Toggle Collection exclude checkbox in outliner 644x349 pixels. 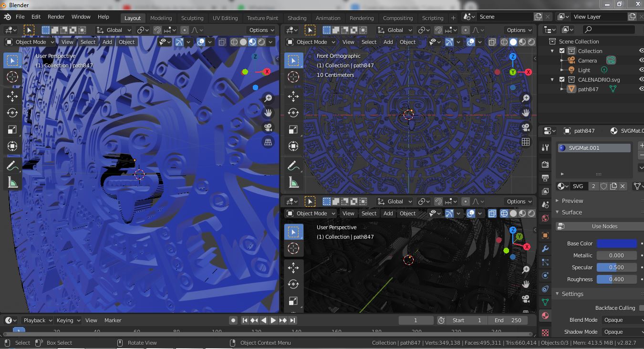tap(562, 51)
